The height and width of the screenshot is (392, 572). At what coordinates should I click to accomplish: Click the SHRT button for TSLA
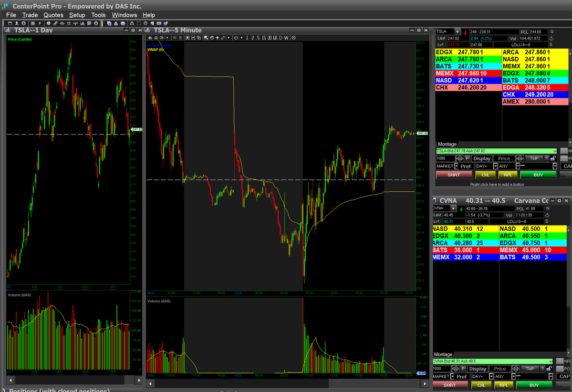point(454,175)
